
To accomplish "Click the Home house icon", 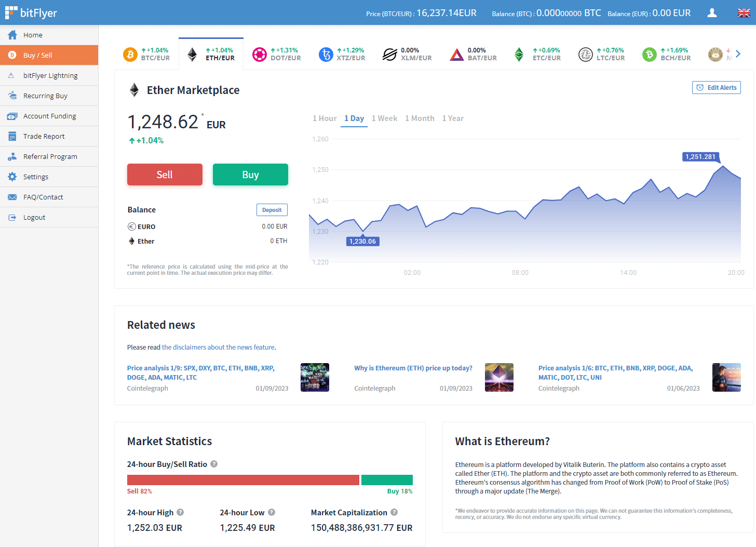I will tap(12, 35).
